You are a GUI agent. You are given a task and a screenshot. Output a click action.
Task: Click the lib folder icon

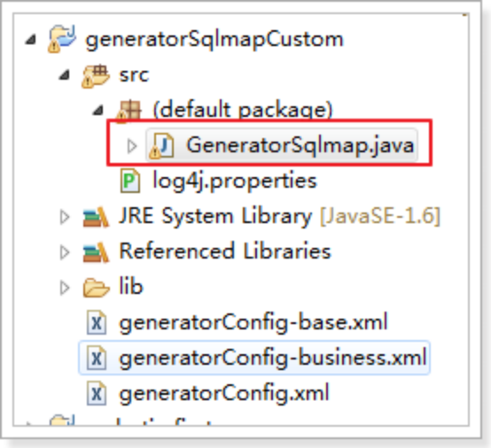pyautogui.click(x=97, y=287)
